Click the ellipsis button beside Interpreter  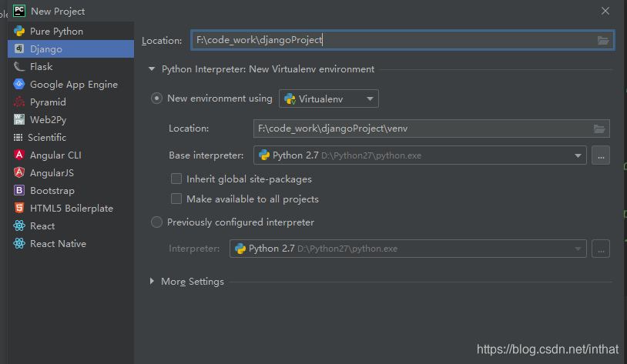[601, 249]
